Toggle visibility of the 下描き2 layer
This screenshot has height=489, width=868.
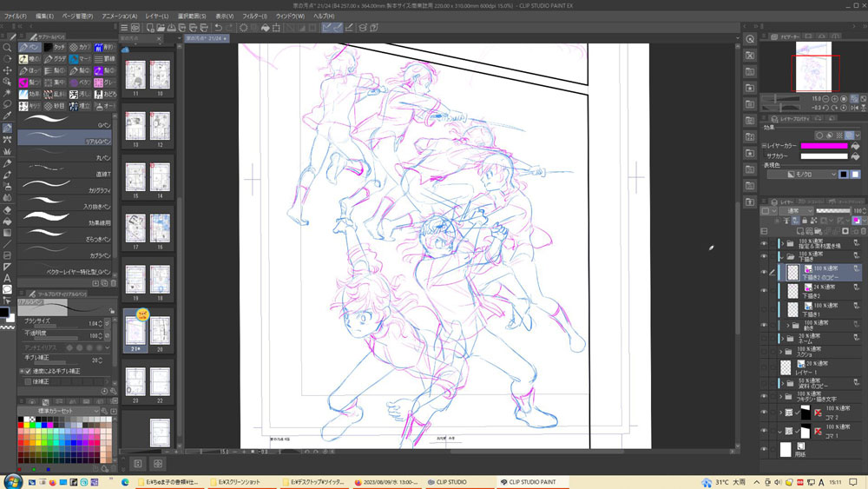pyautogui.click(x=764, y=291)
